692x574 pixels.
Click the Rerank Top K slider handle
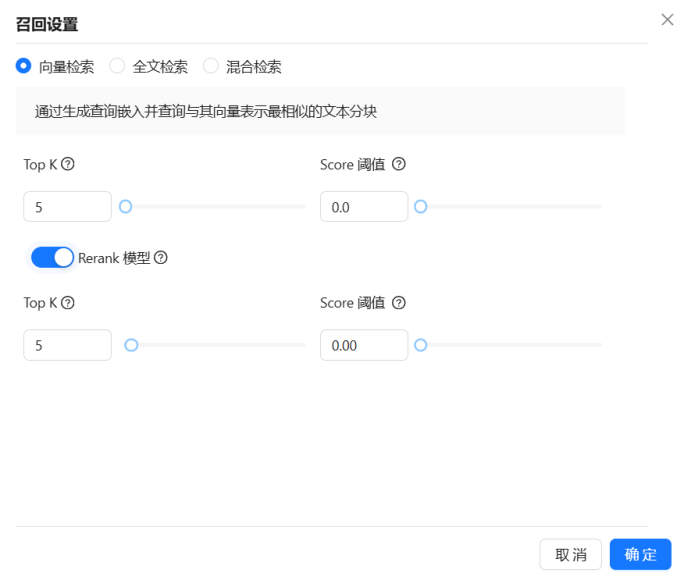pyautogui.click(x=130, y=345)
